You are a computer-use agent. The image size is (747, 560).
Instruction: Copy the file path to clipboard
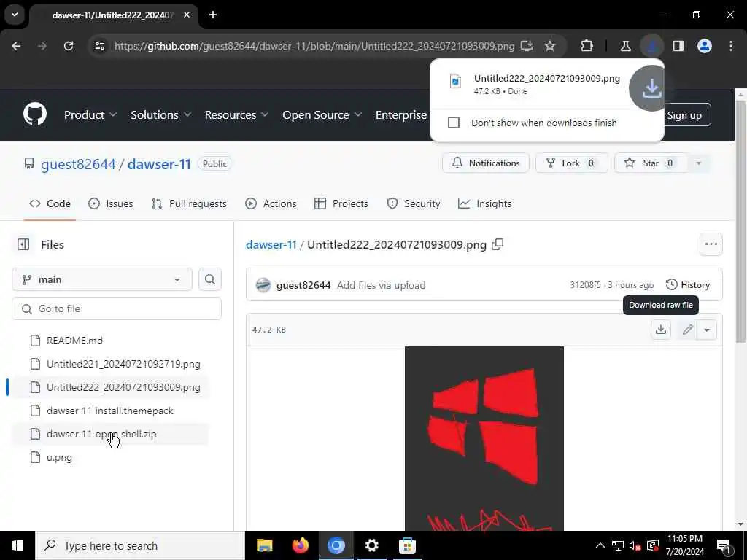coord(498,244)
